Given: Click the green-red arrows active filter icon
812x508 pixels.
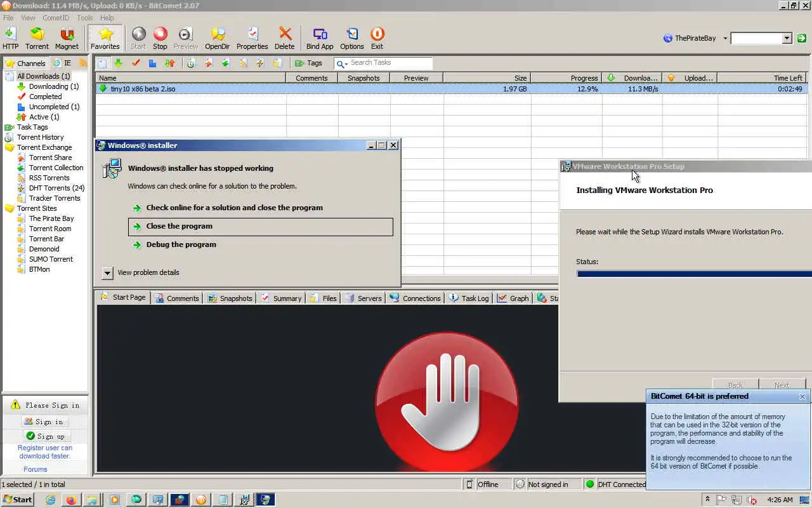Looking at the screenshot, I should coord(169,63).
